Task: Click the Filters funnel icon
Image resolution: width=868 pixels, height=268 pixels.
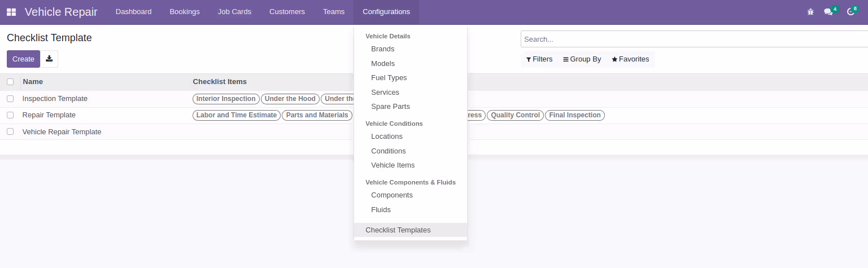Action: pos(529,59)
